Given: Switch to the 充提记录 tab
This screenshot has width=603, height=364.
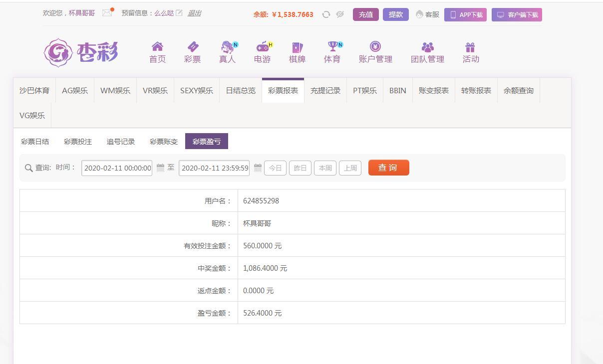Looking at the screenshot, I should [325, 91].
